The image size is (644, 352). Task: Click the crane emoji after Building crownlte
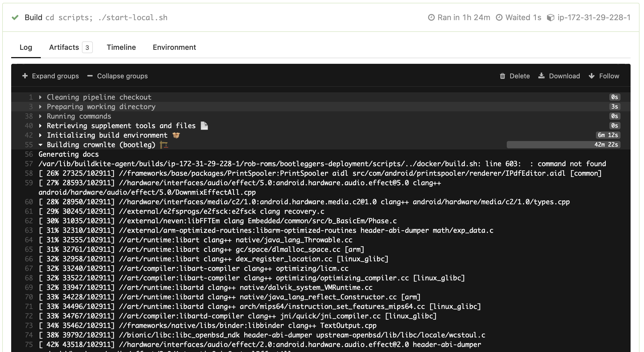pyautogui.click(x=164, y=145)
